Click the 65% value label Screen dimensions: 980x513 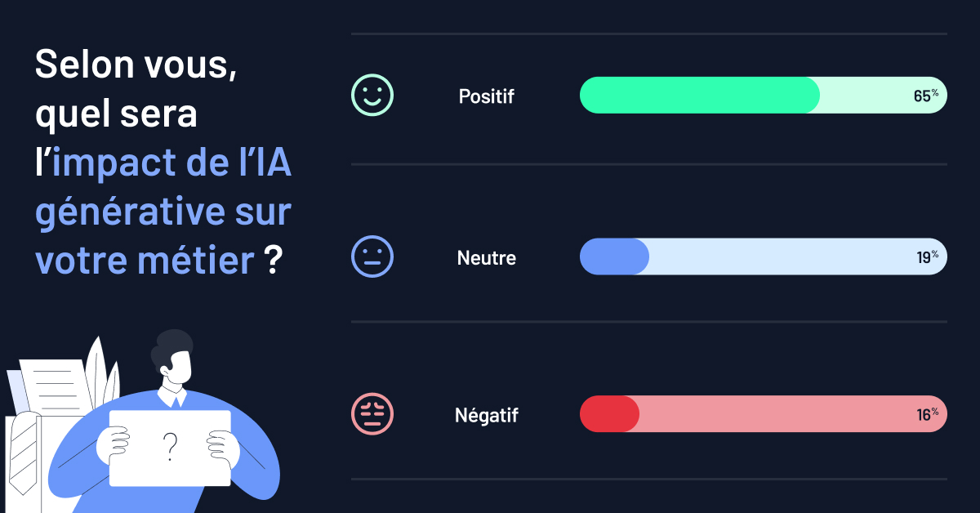pos(926,96)
